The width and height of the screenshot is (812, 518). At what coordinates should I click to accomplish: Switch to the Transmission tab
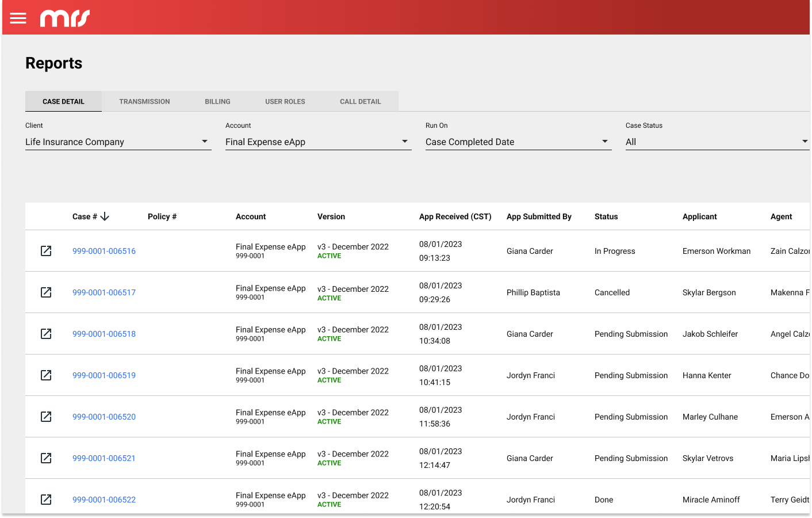pos(144,101)
